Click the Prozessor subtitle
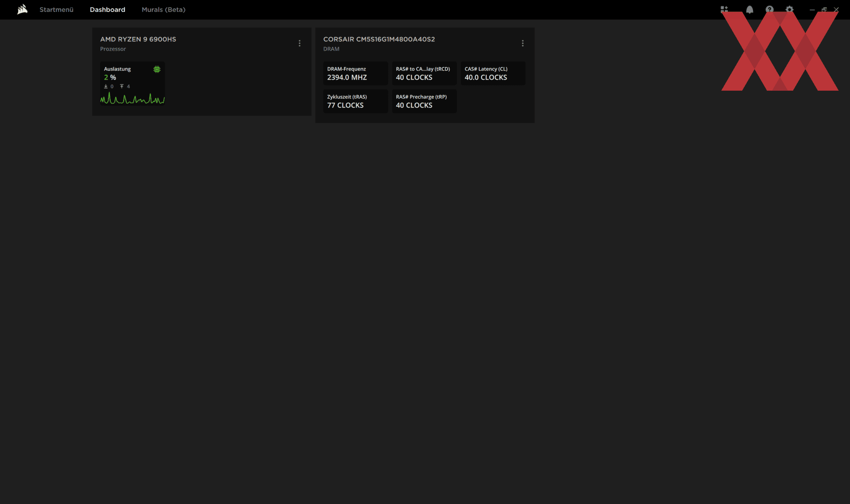Viewport: 850px width, 504px height. point(113,49)
